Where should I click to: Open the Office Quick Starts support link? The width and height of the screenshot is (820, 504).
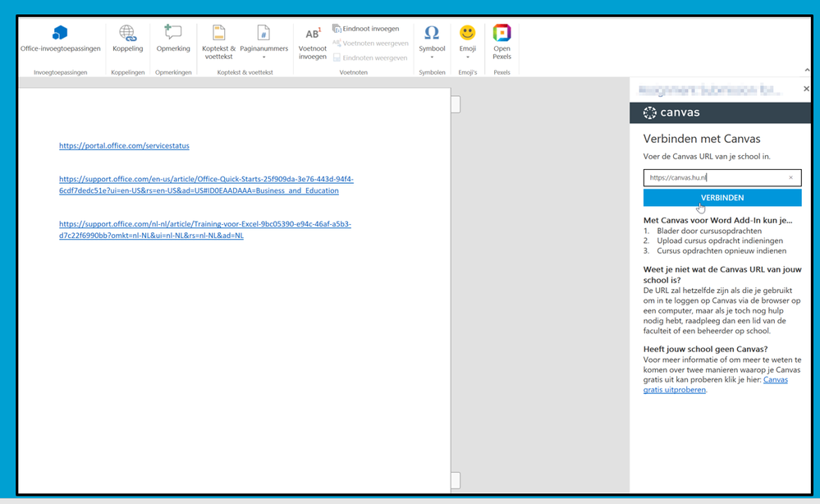tap(206, 185)
